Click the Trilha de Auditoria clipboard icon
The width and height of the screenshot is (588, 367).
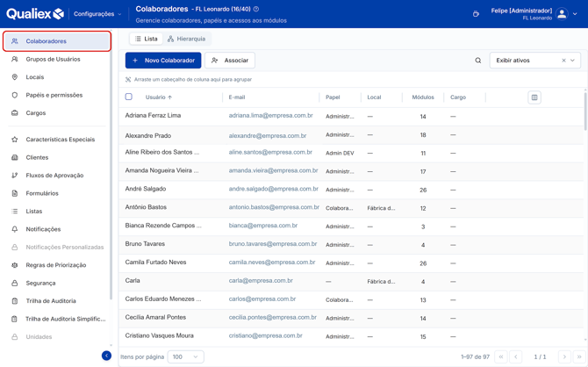pos(15,301)
